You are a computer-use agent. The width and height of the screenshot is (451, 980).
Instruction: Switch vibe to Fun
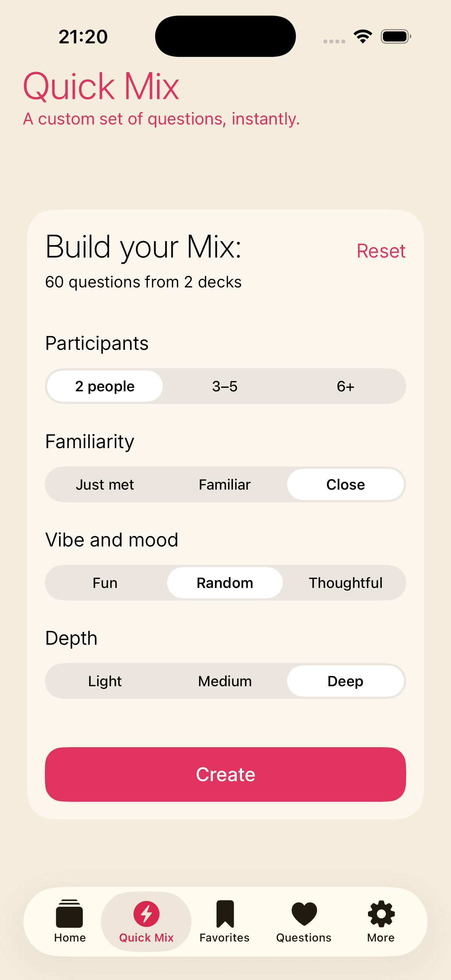coord(105,583)
